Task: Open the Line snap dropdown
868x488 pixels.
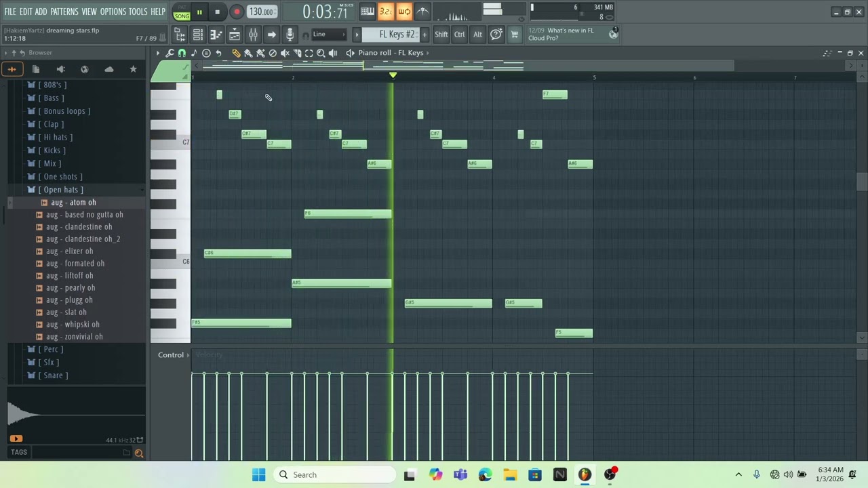Action: (x=329, y=35)
